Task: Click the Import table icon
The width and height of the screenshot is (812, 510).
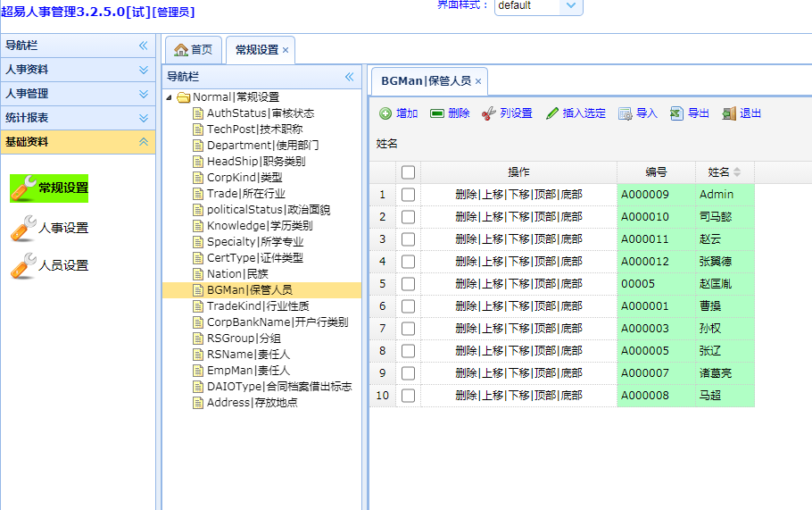Action: coord(625,113)
